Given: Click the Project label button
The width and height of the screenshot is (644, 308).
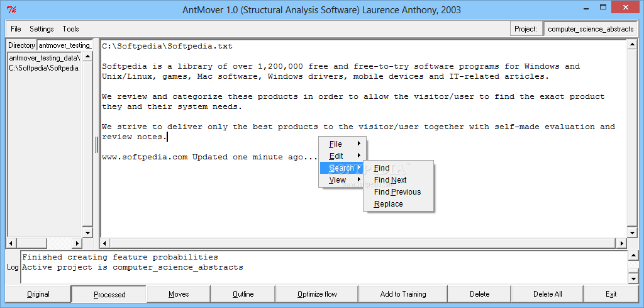Looking at the screenshot, I should tap(526, 29).
